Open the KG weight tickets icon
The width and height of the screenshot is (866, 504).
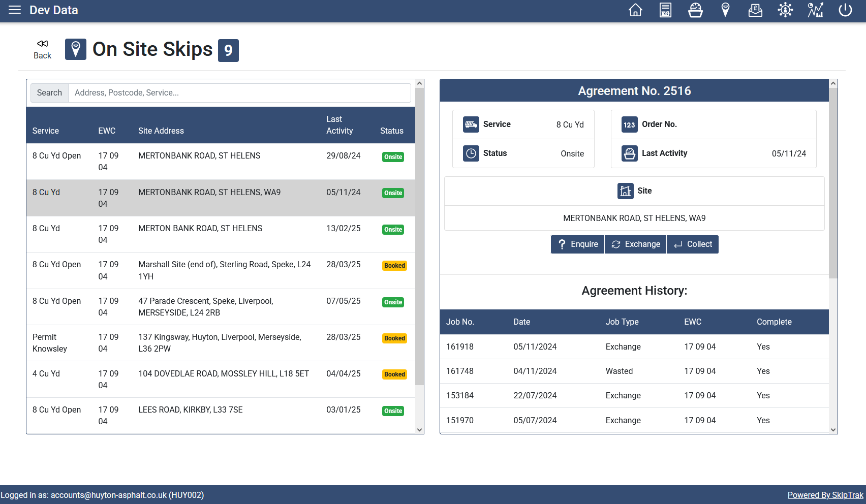(665, 10)
